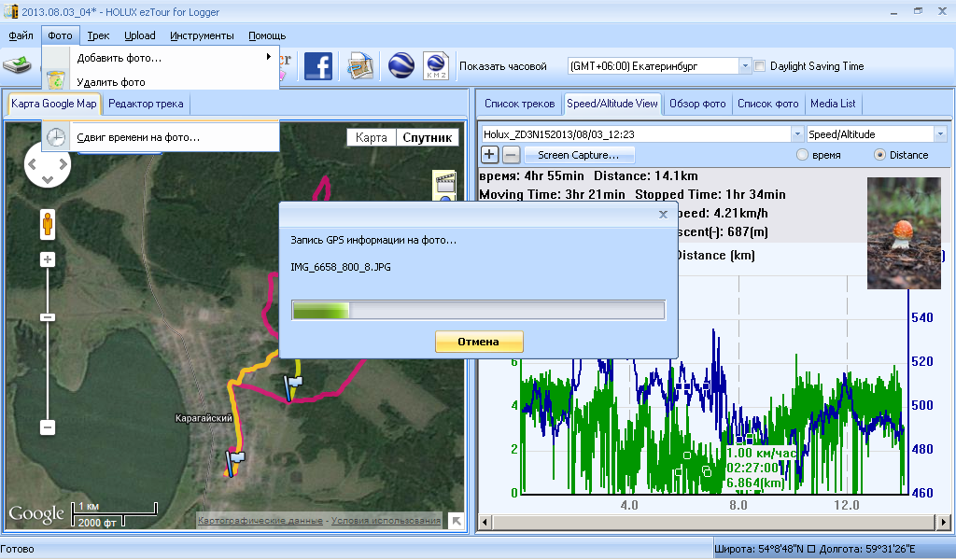Open the Upload menu
This screenshot has width=956, height=560.
140,35
